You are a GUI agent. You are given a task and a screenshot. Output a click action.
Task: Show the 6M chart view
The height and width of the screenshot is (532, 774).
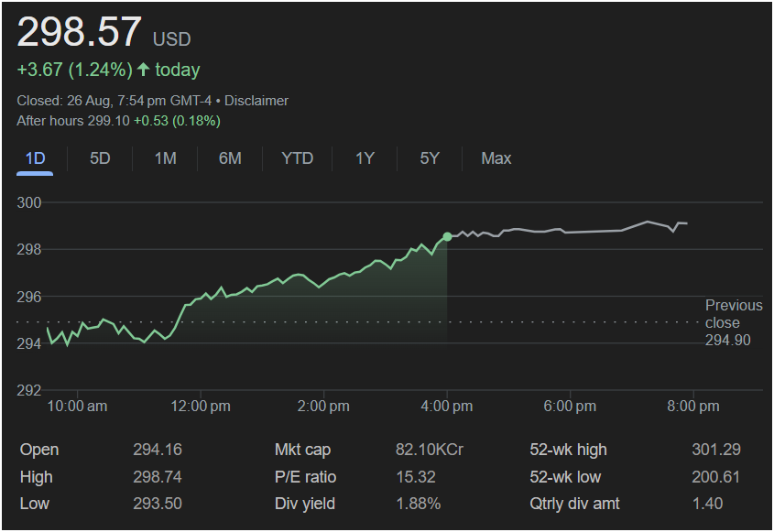230,158
